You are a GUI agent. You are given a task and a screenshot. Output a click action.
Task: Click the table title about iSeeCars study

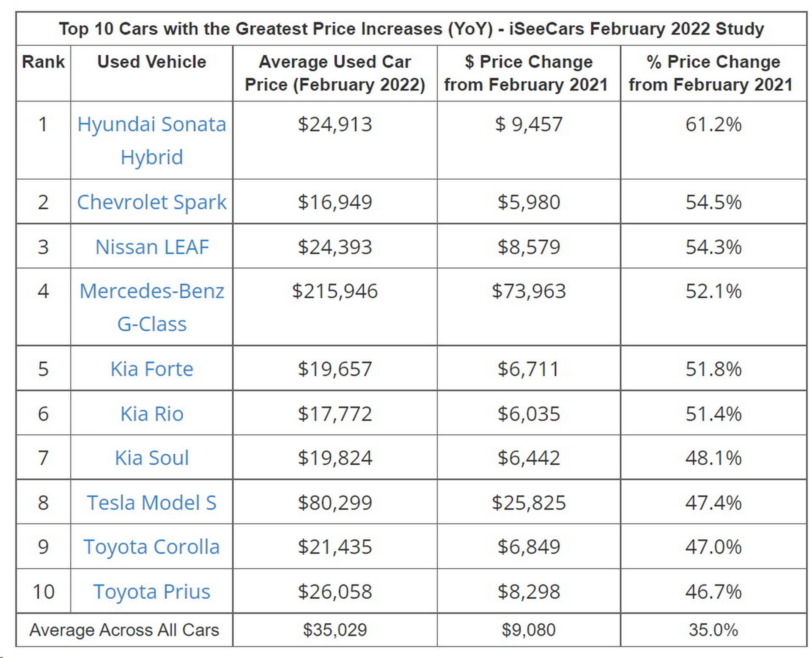411,29
